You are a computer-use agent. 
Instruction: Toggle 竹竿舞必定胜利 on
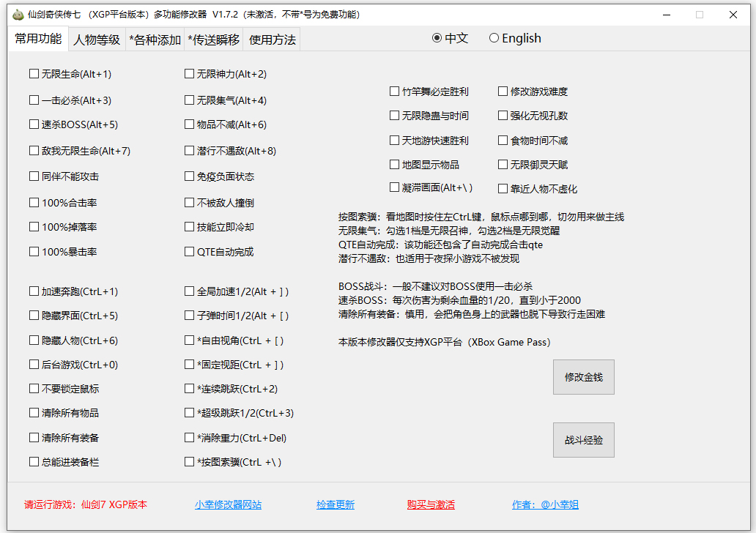pos(394,91)
